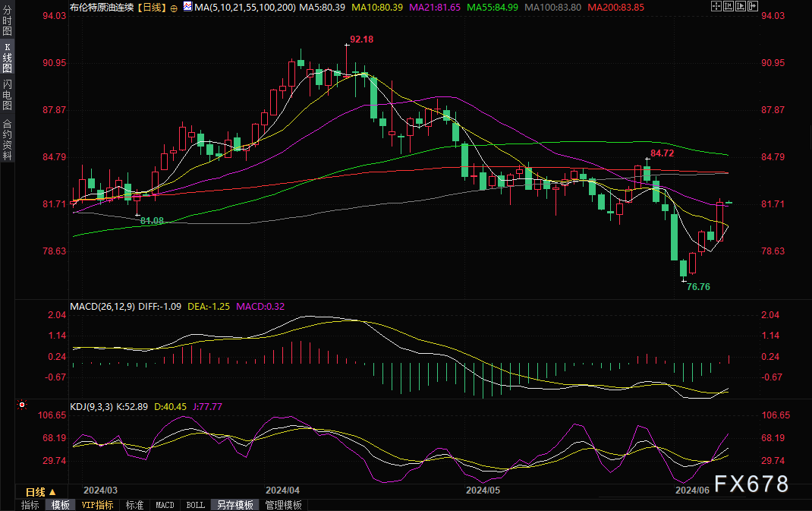Select the 模板 bottom tab

tap(61, 505)
